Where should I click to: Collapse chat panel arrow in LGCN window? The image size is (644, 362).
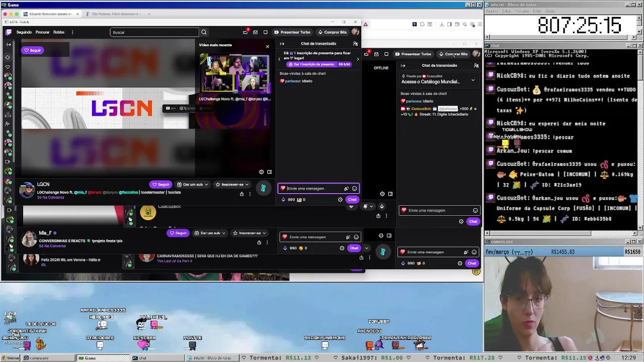[x=282, y=44]
